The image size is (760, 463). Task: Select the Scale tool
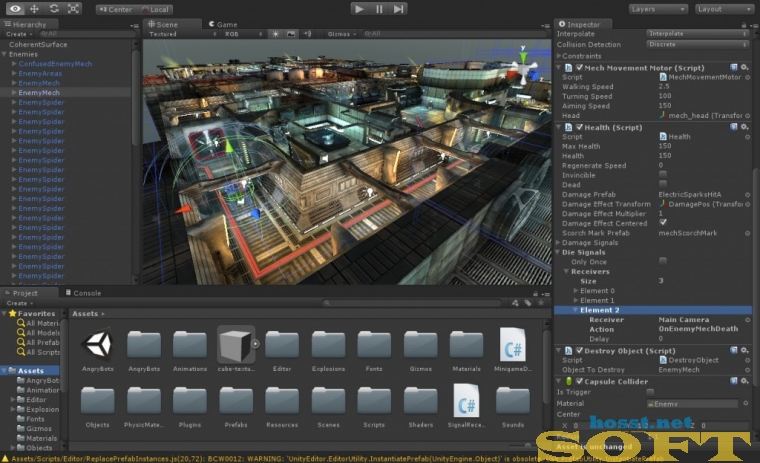(73, 9)
